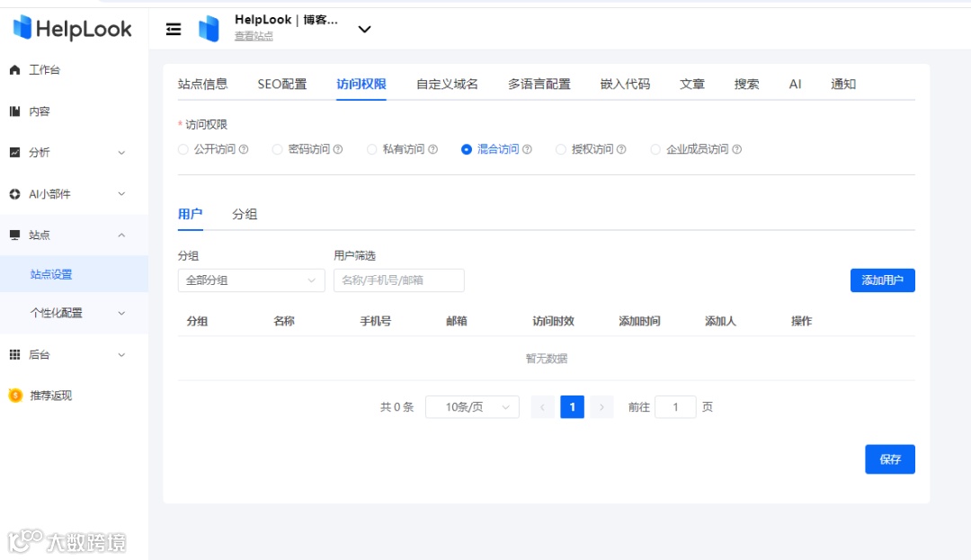Screen dimensions: 971x560
Task: Choose 企业成员访问 enterprise member access
Action: point(655,149)
